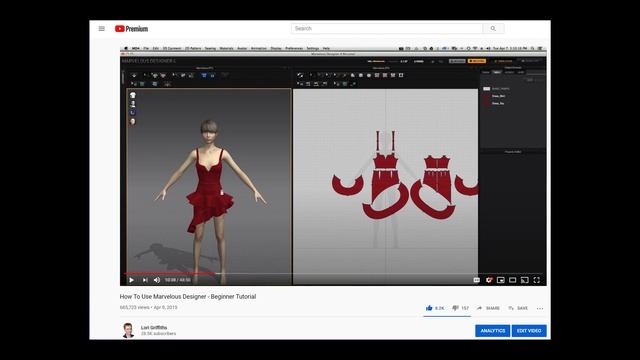Viewport: 640px width, 360px height.
Task: Open Lori Griffiths channel avatar
Action: [x=128, y=331]
